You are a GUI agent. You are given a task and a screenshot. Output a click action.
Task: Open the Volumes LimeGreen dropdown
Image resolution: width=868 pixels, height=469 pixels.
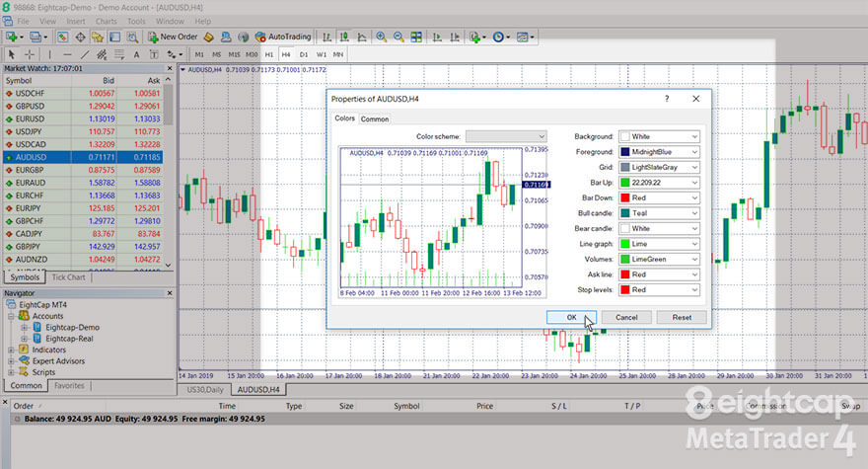(x=659, y=259)
